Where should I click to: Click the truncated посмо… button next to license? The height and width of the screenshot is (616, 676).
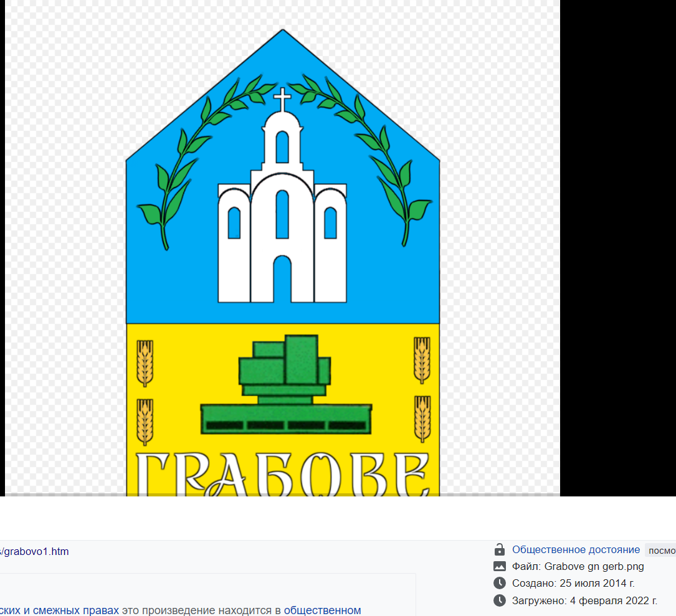tap(660, 551)
